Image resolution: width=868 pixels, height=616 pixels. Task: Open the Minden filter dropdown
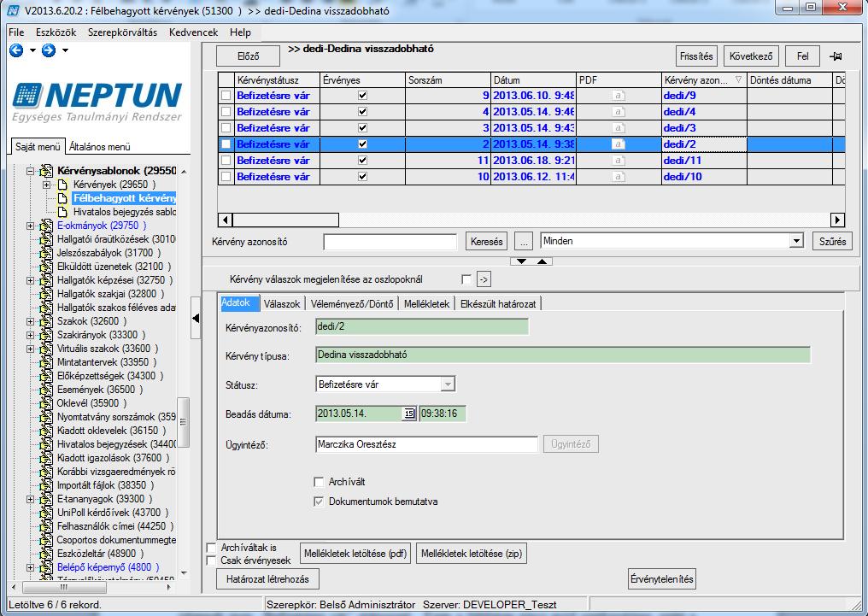pyautogui.click(x=796, y=241)
